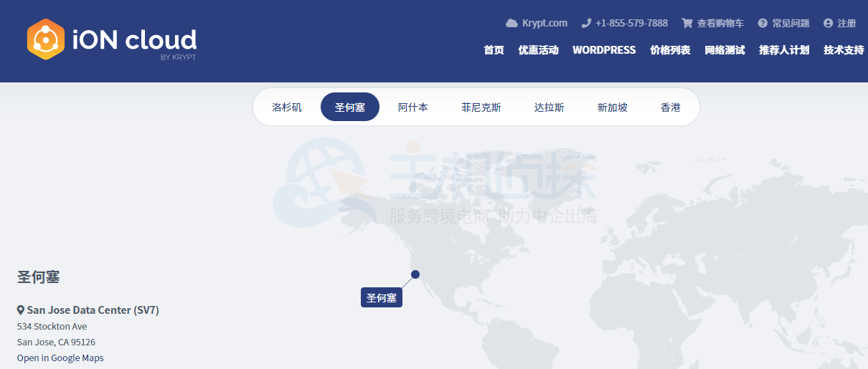
Task: Open the 常见问题 FAQ link
Action: (791, 23)
